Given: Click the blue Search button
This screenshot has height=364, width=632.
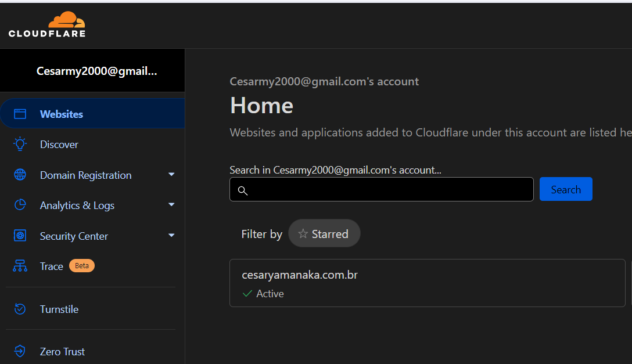Looking at the screenshot, I should (x=566, y=189).
